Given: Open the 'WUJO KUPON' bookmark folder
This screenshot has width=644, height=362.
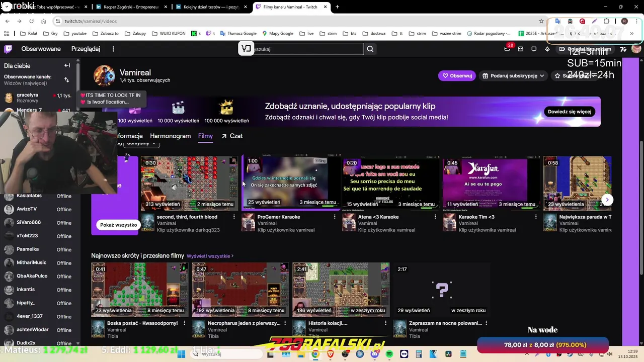Looking at the screenshot, I should click(x=169, y=34).
